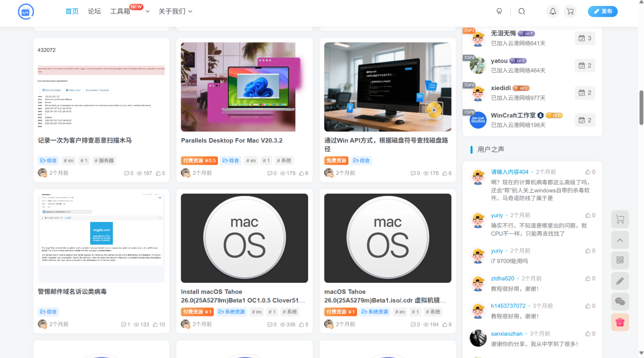Like the Parallels Desktop post

click(303, 173)
